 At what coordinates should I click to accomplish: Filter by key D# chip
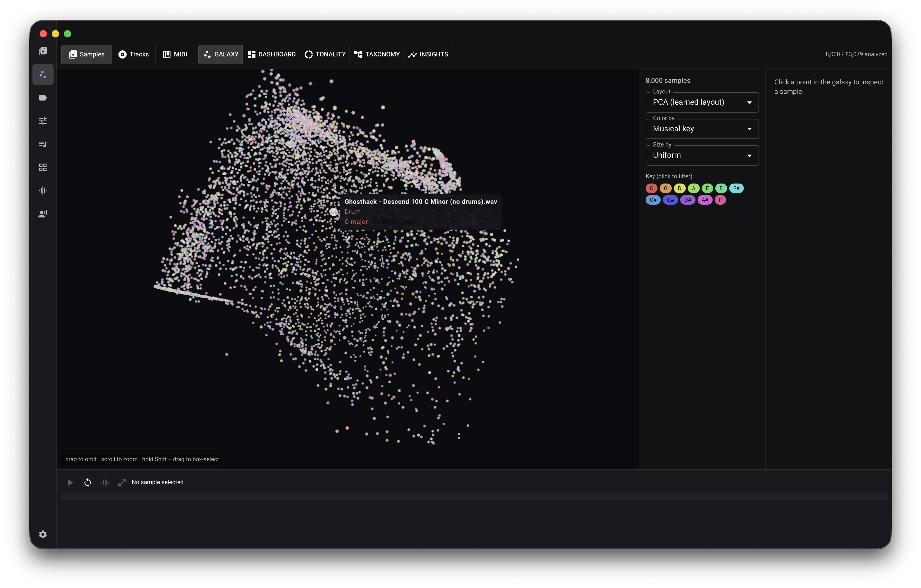[x=687, y=200]
